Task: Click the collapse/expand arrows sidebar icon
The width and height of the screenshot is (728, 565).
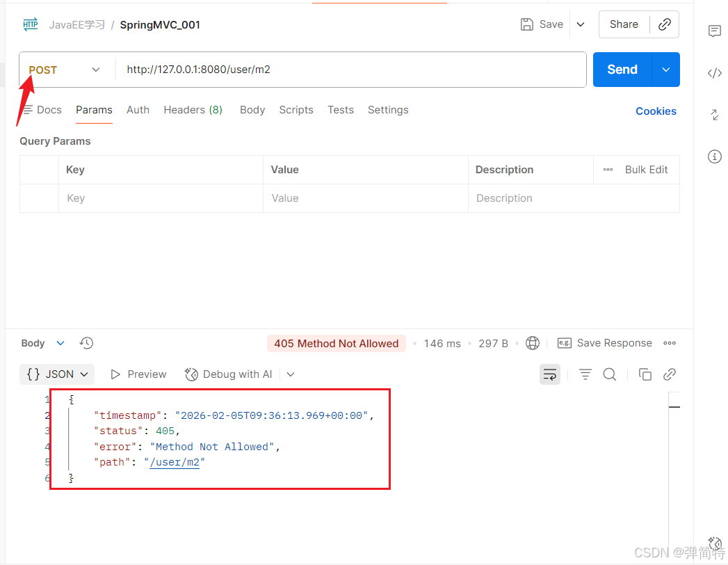Action: tap(715, 114)
